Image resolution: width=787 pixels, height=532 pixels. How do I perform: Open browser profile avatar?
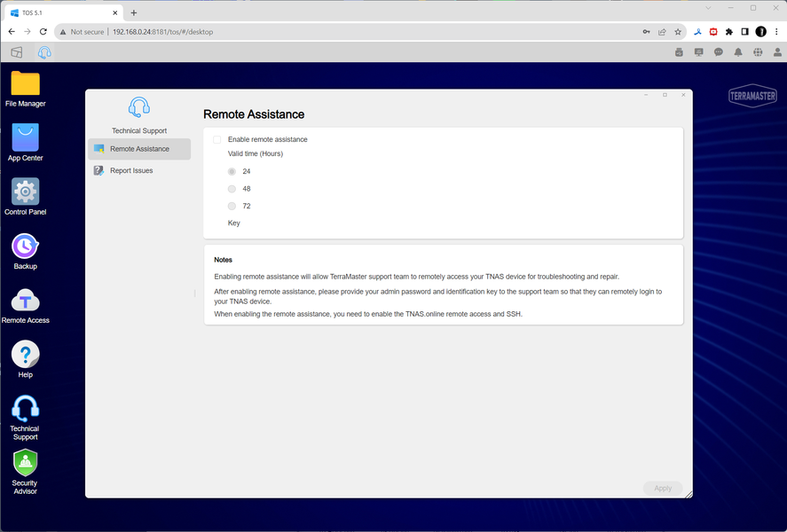[x=761, y=32]
